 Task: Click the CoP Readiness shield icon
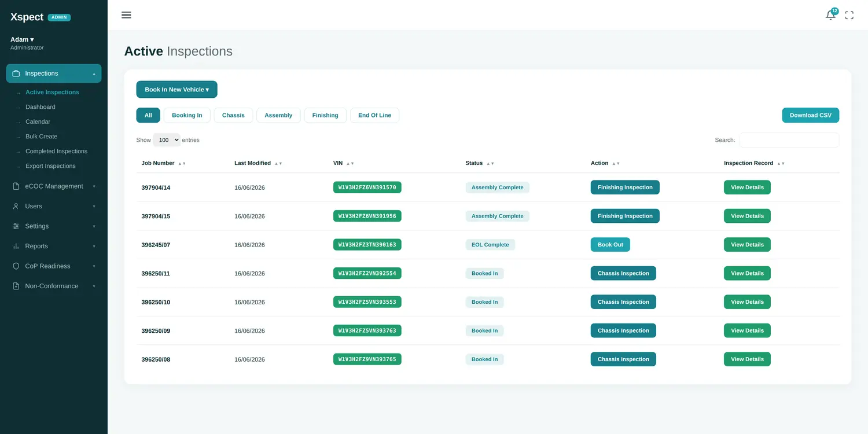click(16, 266)
